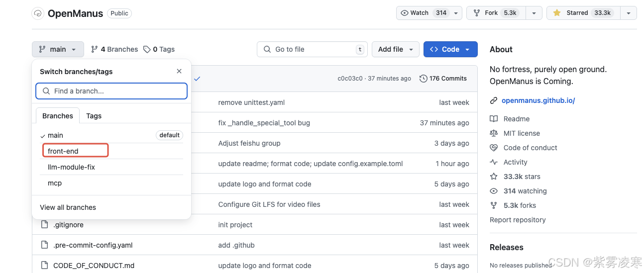
Task: Click the commit status checkmark icon
Action: tap(197, 79)
